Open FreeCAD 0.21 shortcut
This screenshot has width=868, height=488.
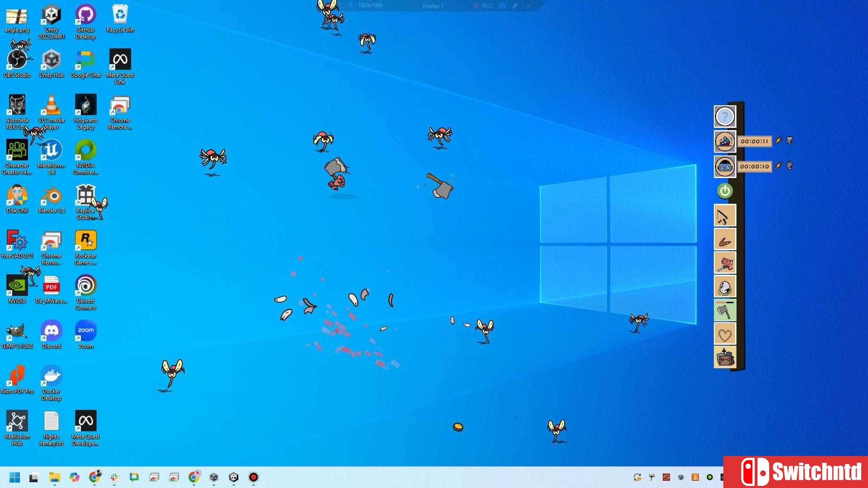tap(17, 244)
